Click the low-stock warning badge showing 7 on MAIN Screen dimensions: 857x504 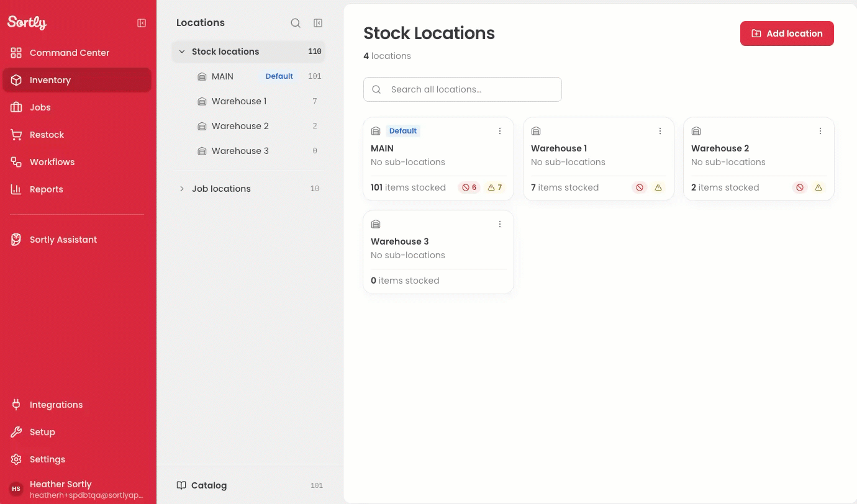(495, 187)
